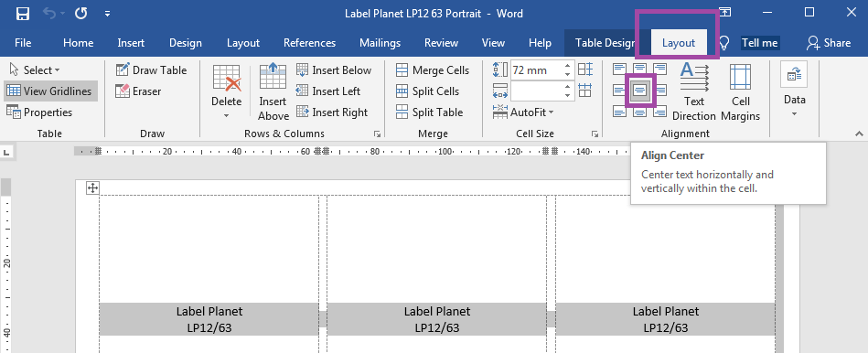Click the Align Center icon
Screen dimensions: 868x353
640,91
